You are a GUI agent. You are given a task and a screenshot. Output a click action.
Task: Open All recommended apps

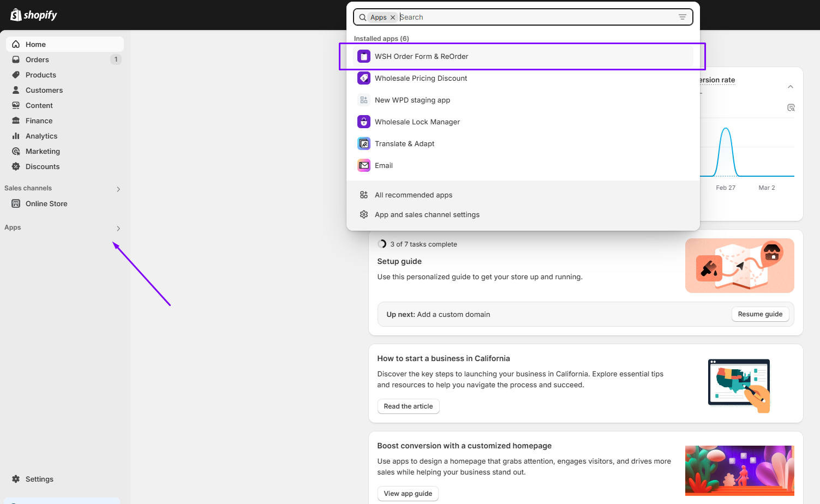tap(523, 195)
